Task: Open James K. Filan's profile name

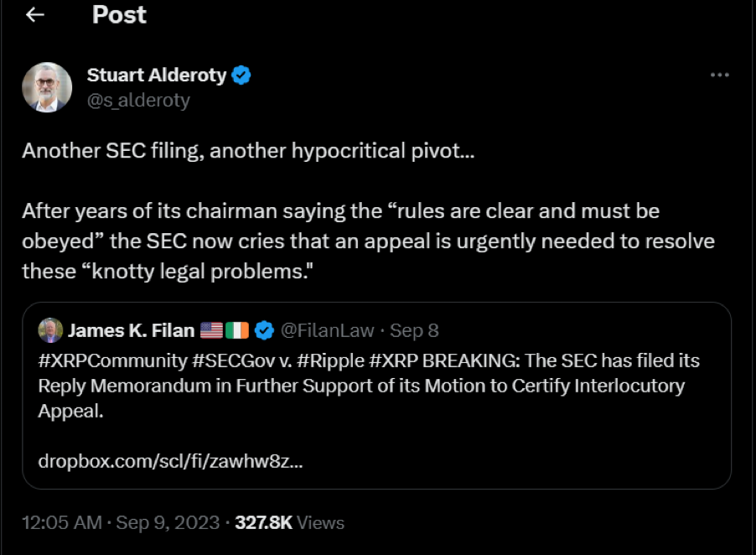Action: click(131, 330)
